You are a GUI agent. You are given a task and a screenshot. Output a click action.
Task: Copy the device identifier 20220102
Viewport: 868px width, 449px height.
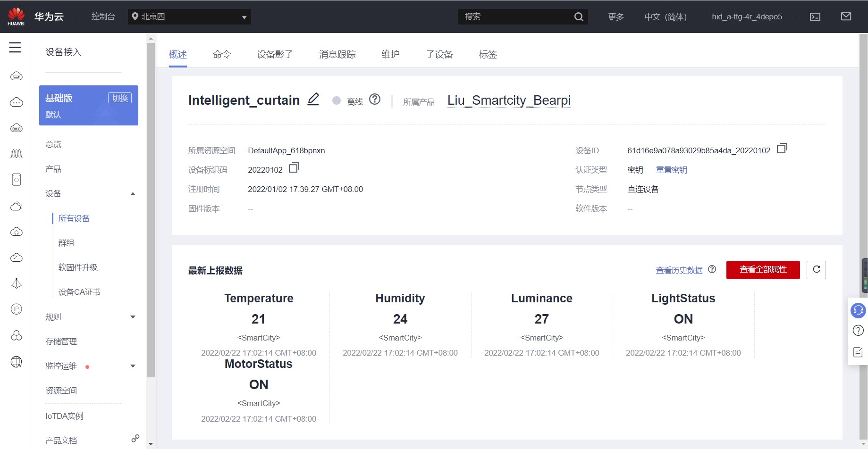pyautogui.click(x=294, y=168)
